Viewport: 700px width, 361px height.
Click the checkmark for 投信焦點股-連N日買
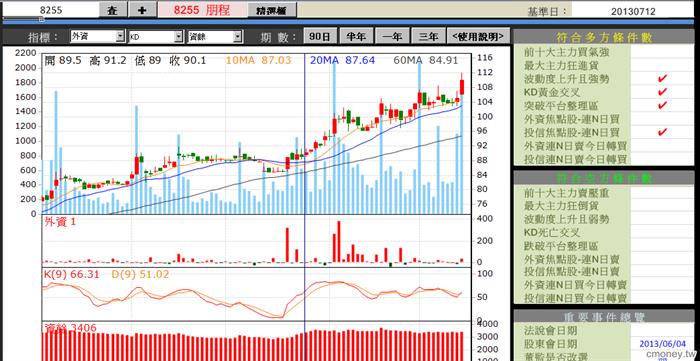(x=662, y=132)
